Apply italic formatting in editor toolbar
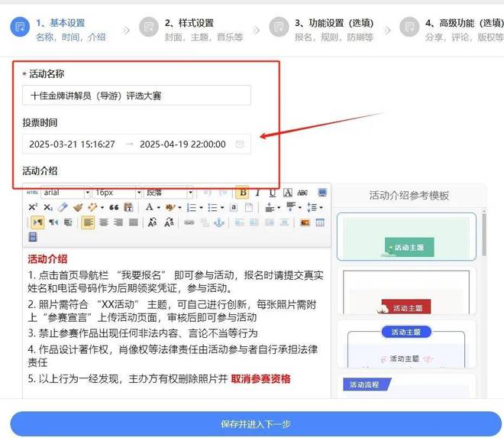504x438 pixels. tap(257, 193)
